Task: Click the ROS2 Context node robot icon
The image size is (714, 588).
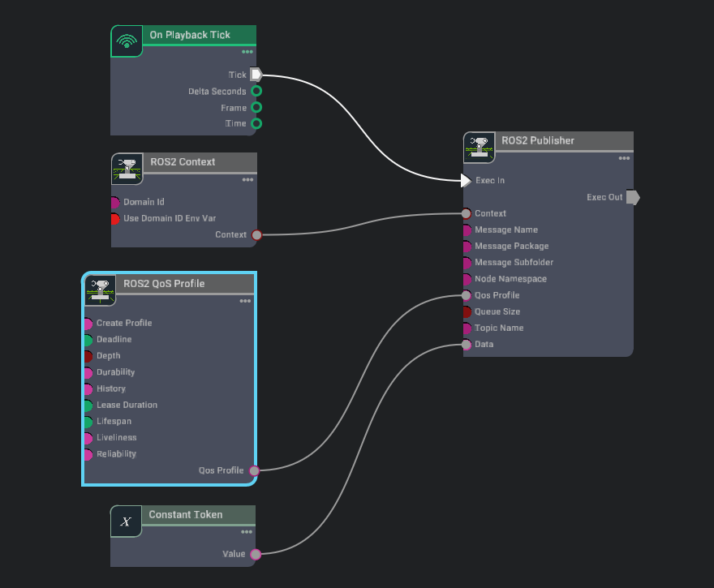Action: click(x=127, y=169)
